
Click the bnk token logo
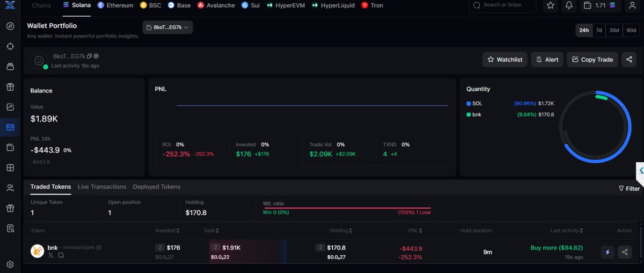(x=37, y=251)
